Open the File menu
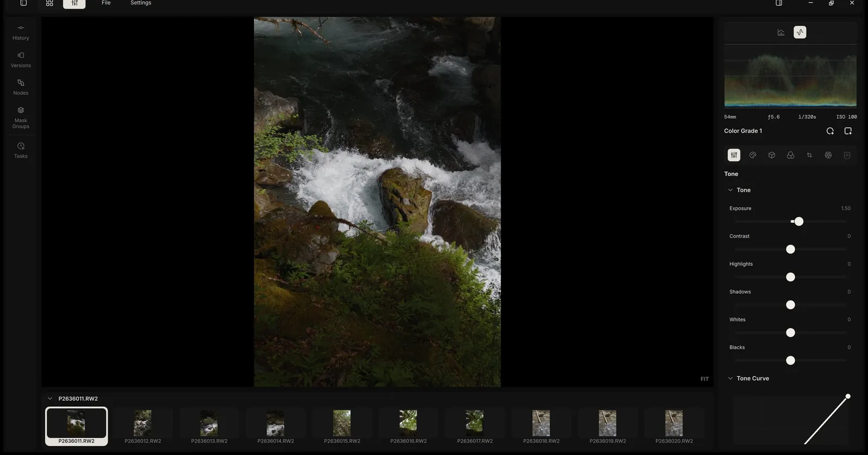The image size is (868, 455). (106, 3)
